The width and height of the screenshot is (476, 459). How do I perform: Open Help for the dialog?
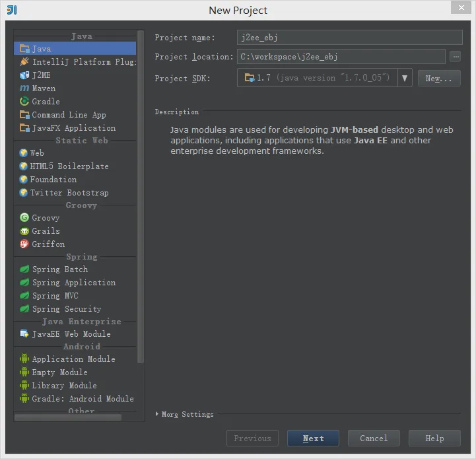coord(434,438)
